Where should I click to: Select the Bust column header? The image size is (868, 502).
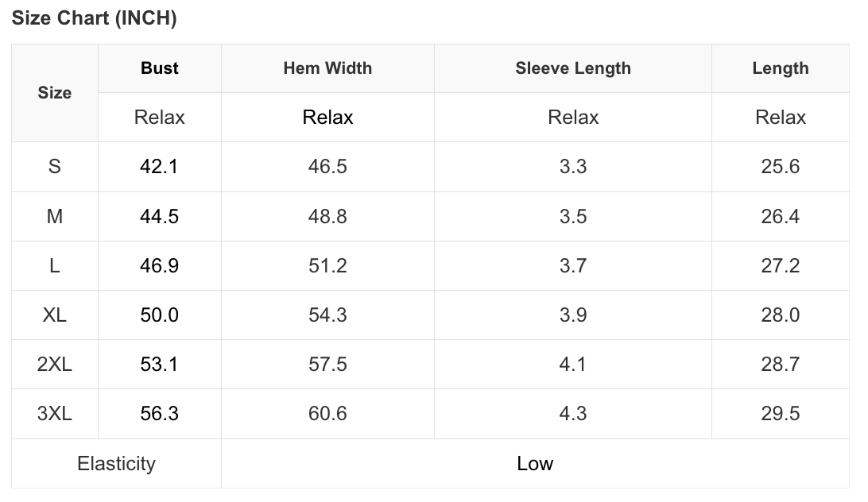(160, 68)
